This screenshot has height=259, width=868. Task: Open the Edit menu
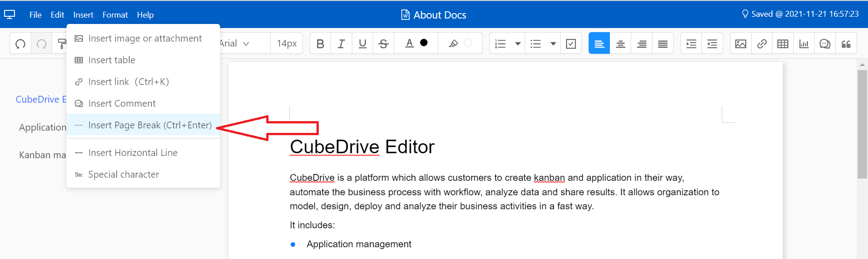pyautogui.click(x=57, y=15)
